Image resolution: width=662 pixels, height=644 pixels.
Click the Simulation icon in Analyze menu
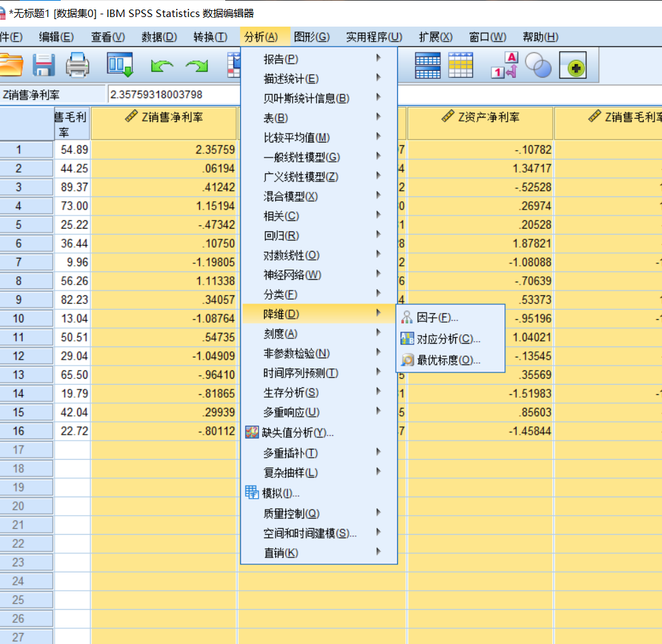(252, 493)
